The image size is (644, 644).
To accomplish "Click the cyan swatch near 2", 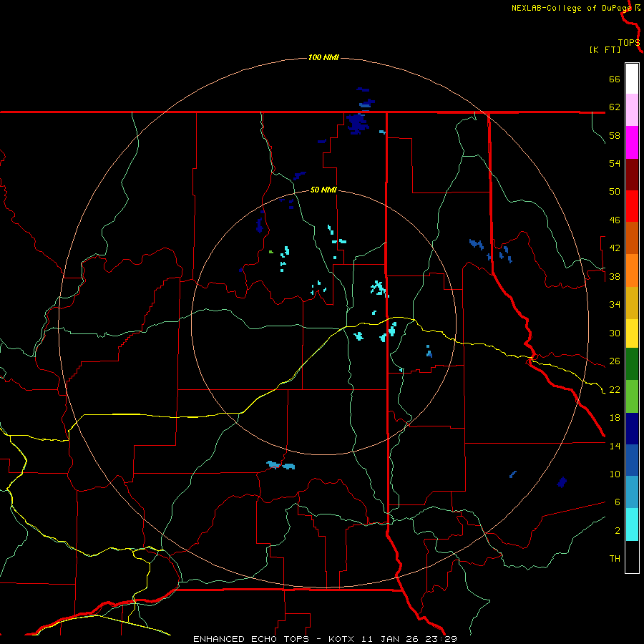I will 632,525.
